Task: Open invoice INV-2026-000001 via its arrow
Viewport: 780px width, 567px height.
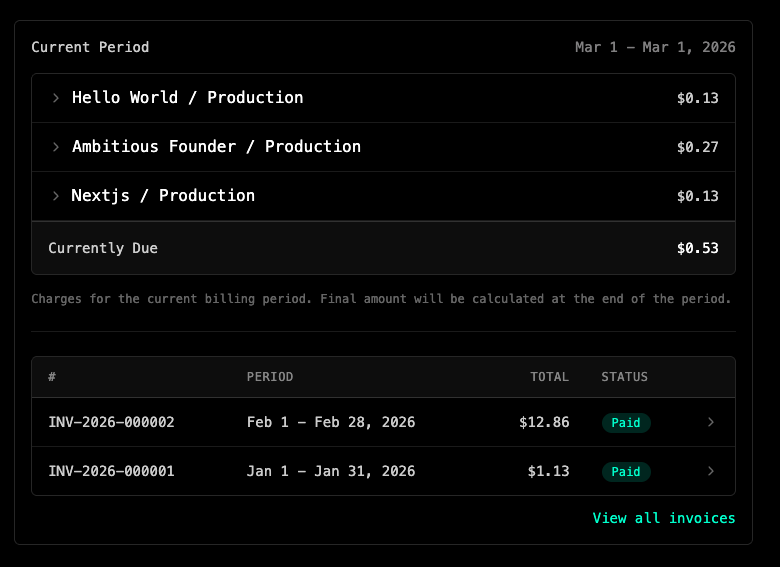Action: (x=711, y=471)
